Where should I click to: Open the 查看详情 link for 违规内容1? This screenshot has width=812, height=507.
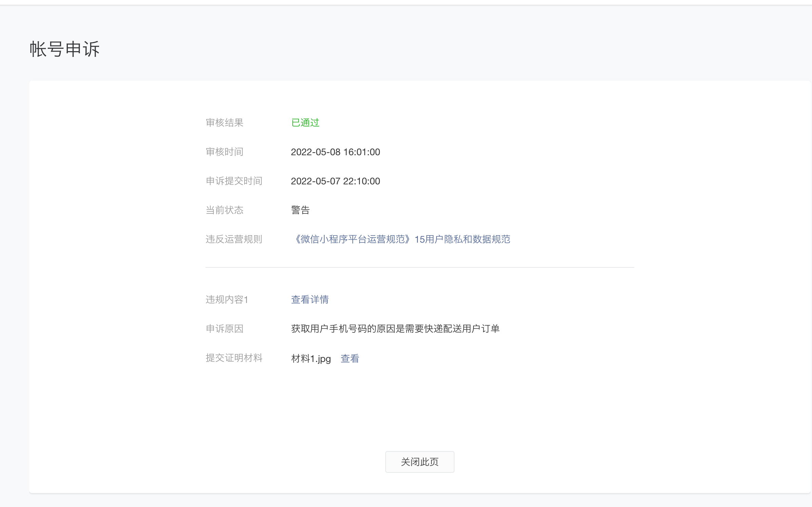[x=310, y=300]
